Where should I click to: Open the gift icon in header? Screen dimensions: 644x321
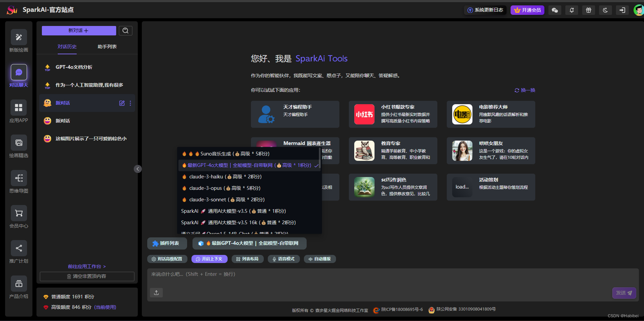tap(589, 10)
